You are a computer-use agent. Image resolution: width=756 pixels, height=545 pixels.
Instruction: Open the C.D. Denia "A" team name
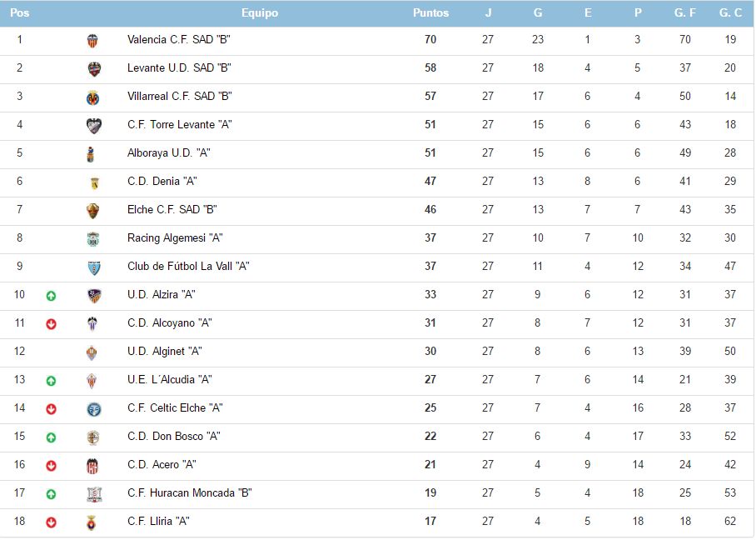pos(162,182)
